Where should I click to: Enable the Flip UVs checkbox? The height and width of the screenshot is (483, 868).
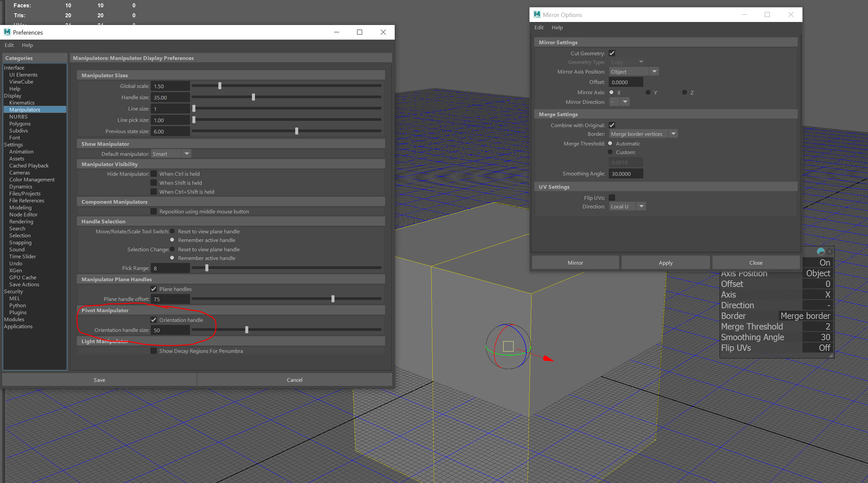pyautogui.click(x=612, y=197)
